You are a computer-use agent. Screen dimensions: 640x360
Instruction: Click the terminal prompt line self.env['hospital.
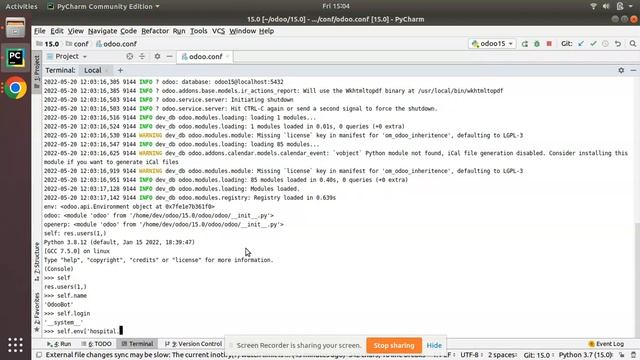point(83,331)
